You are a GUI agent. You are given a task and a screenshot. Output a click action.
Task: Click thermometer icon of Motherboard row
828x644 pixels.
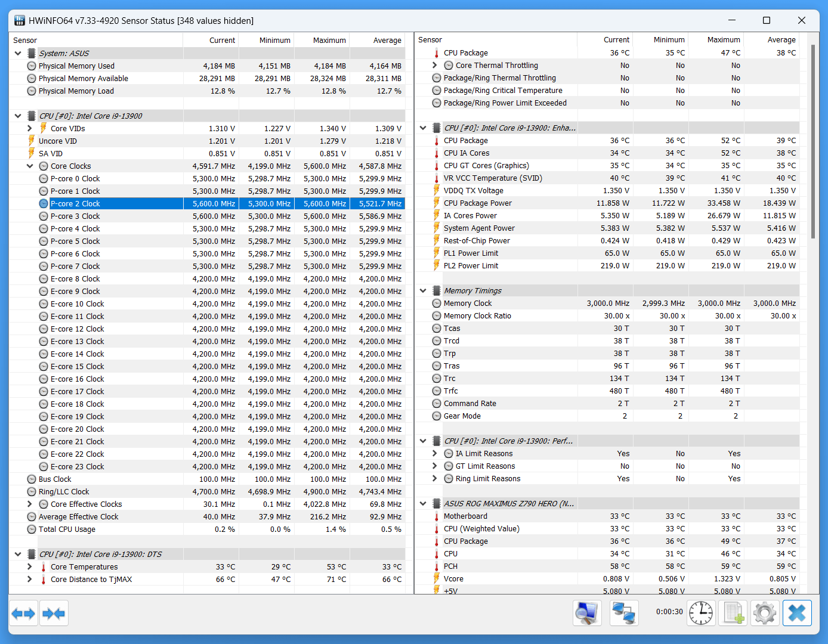click(x=437, y=516)
